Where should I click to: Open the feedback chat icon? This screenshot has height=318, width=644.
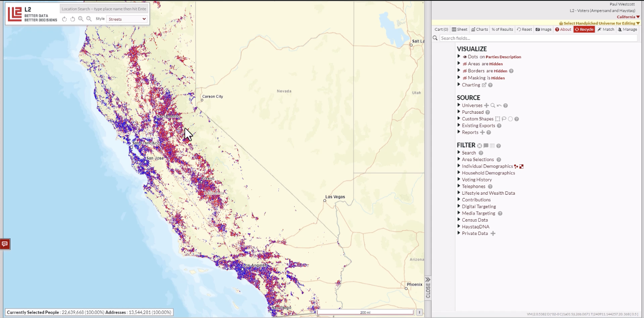tap(5, 244)
